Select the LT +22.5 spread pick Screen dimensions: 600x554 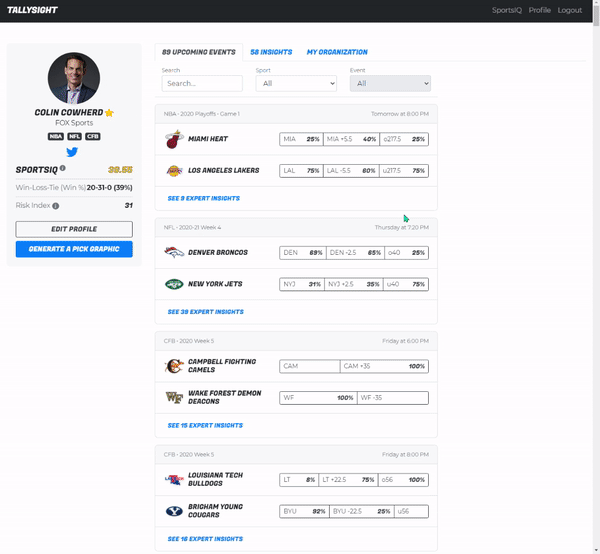point(348,480)
